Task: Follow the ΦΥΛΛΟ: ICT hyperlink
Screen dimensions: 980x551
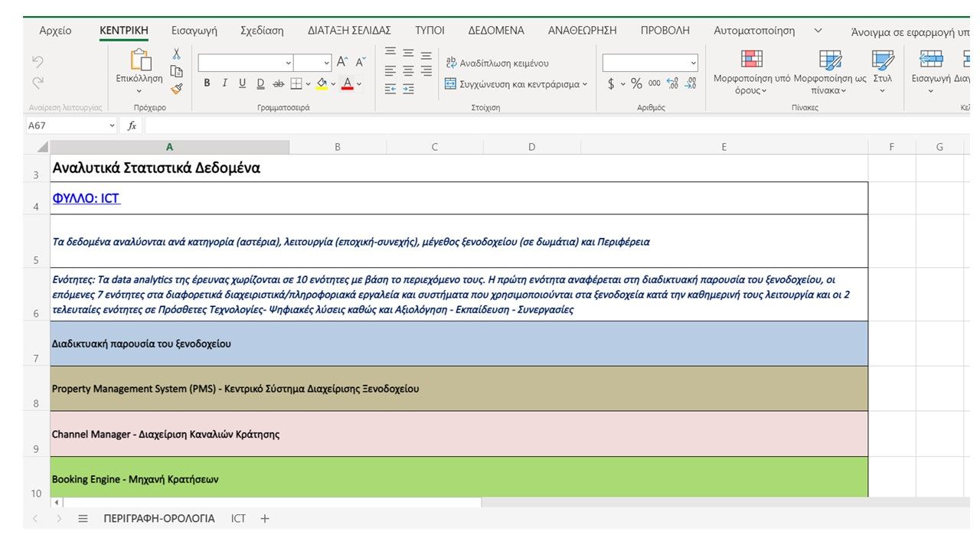Action: (x=87, y=198)
